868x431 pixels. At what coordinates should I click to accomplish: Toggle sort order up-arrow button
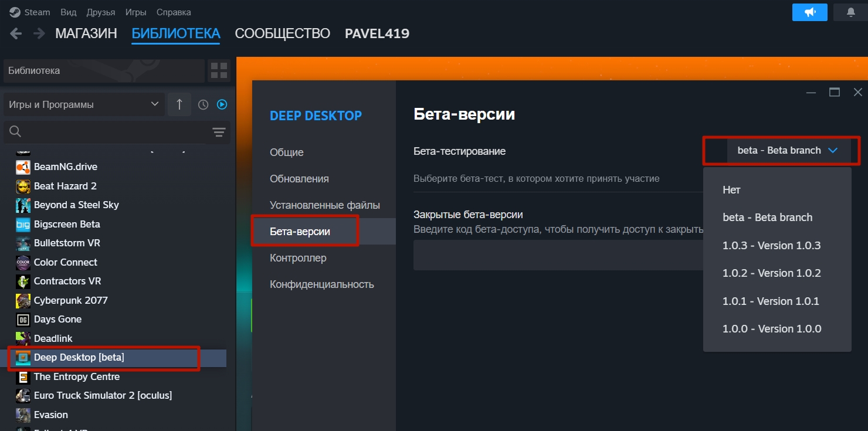coord(179,104)
